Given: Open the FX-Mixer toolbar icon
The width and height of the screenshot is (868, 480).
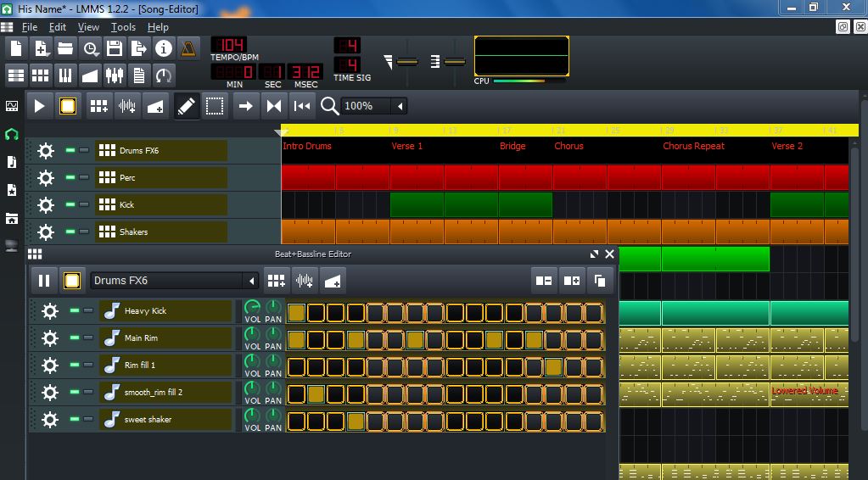Looking at the screenshot, I should (x=115, y=75).
